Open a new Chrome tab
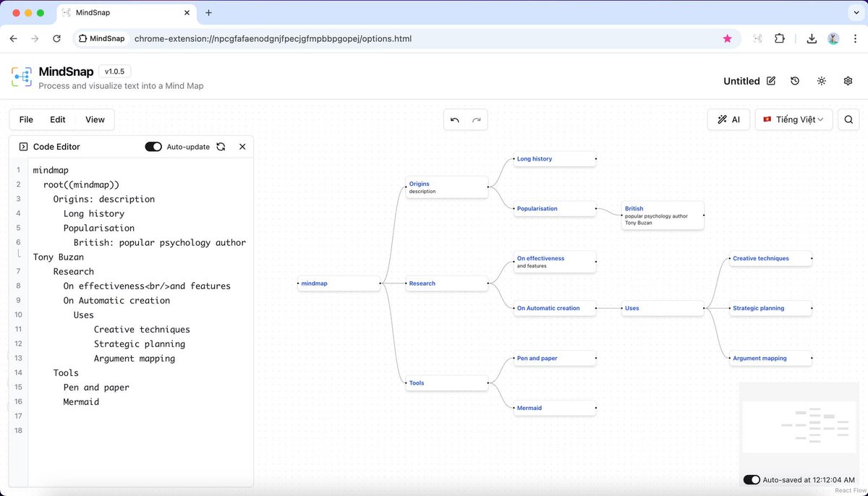Viewport: 868px width, 496px height. (208, 13)
